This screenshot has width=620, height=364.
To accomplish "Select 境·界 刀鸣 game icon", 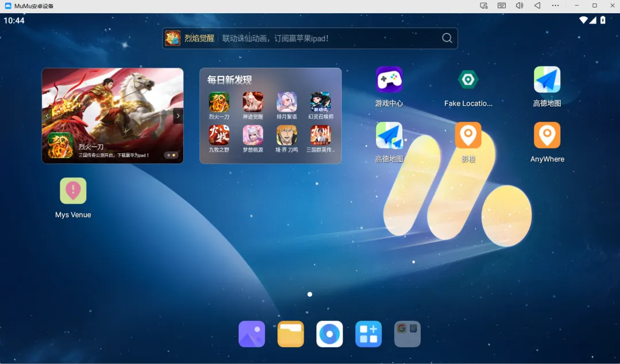I will coord(286,135).
